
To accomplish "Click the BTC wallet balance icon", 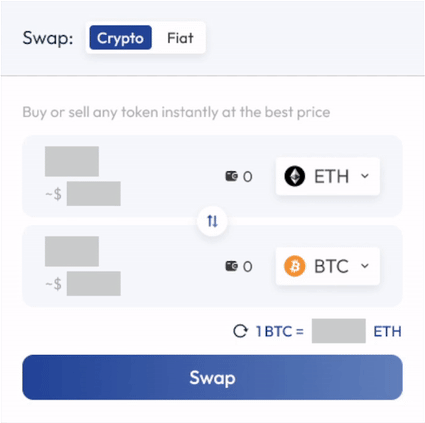I will pos(232,266).
